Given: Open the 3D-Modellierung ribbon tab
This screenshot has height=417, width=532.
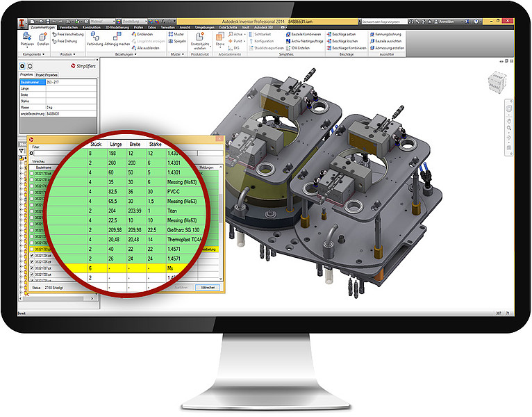Looking at the screenshot, I should click(x=117, y=27).
